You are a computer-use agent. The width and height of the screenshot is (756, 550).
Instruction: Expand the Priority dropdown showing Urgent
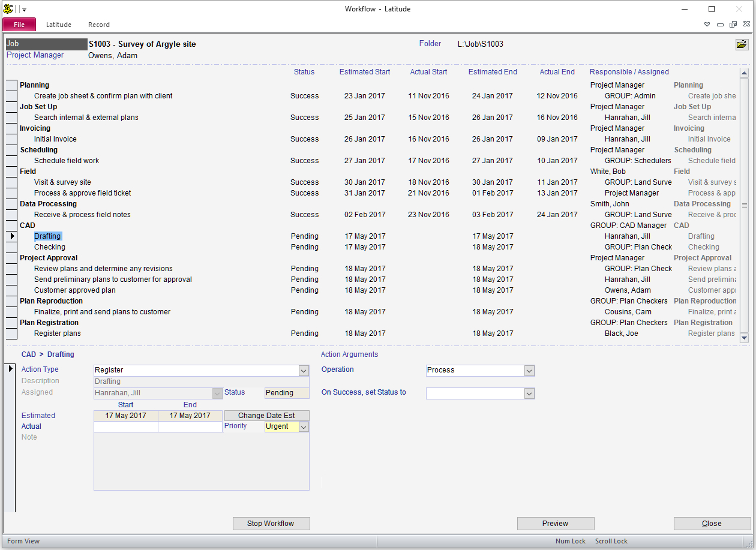(x=304, y=426)
